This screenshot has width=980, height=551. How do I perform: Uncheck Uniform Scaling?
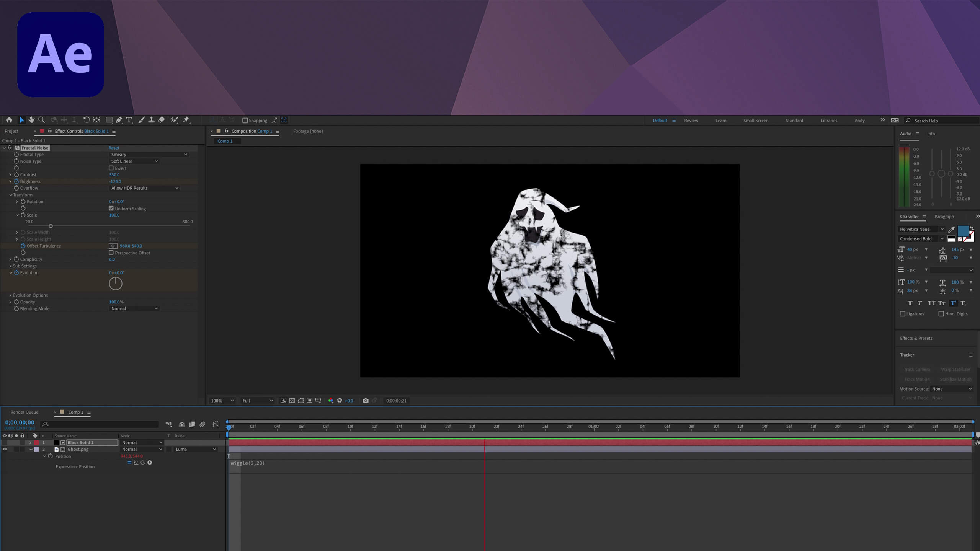[111, 209]
